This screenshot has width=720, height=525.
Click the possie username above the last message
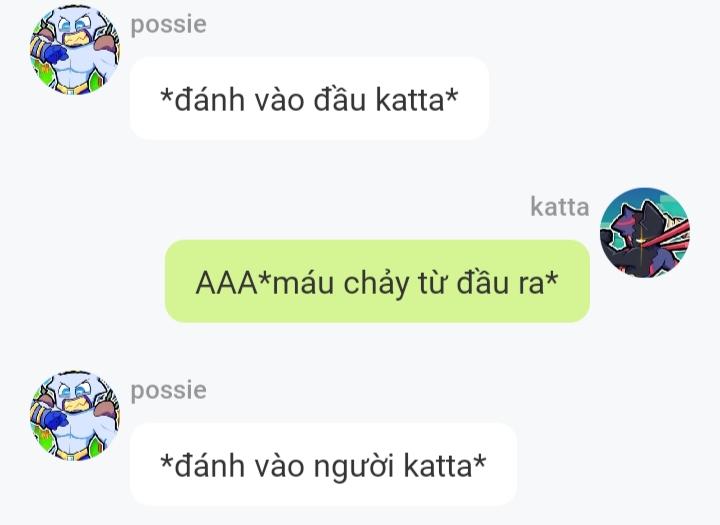click(169, 391)
